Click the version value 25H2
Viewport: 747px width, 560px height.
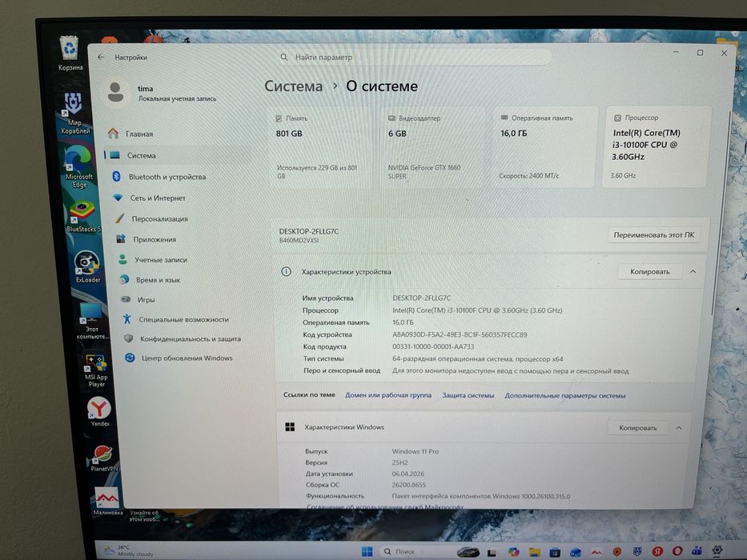(x=400, y=462)
